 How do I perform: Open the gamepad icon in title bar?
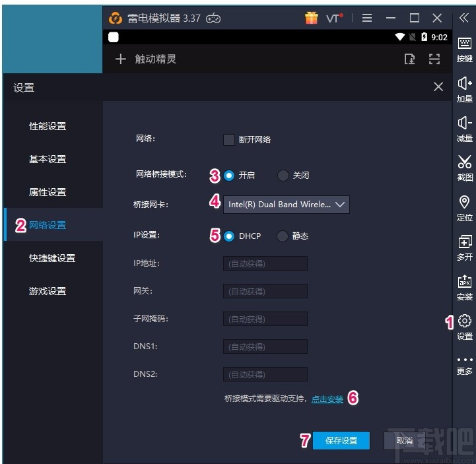click(x=213, y=18)
